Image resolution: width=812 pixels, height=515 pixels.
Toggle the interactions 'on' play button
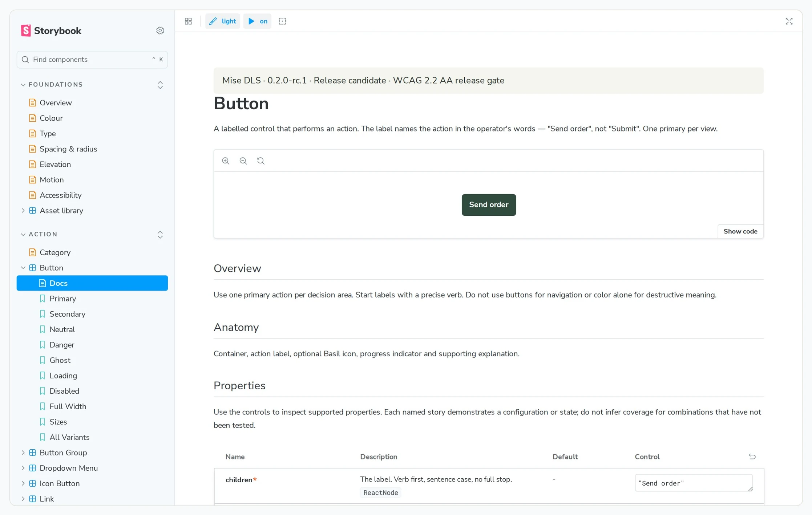pos(258,21)
